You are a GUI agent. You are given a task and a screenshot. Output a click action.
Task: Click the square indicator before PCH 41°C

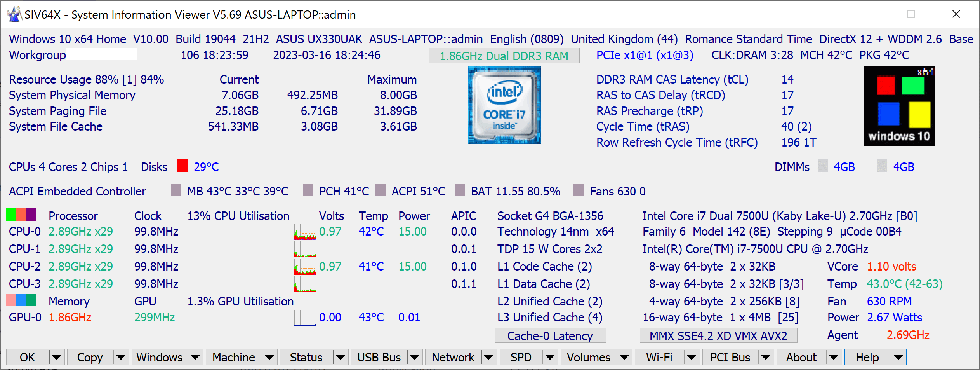pos(308,190)
